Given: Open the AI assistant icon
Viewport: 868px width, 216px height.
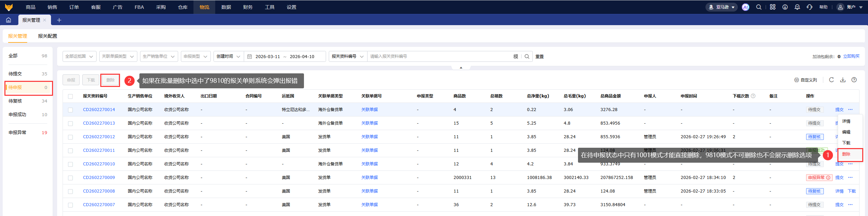Looking at the screenshot, I should pyautogui.click(x=745, y=7).
